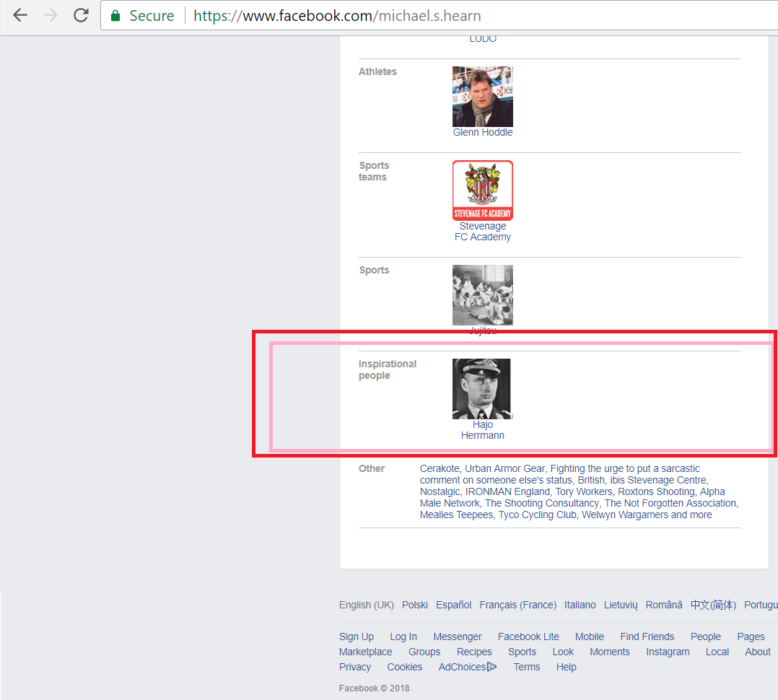The height and width of the screenshot is (700, 778).
Task: Open the Tyco Cycling Club link
Action: coord(538,515)
